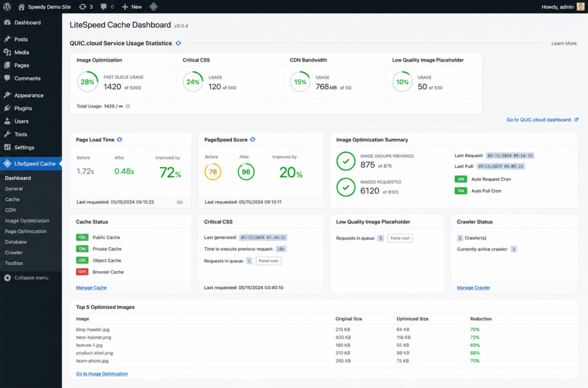
Task: Open Page Optimization submenu item
Action: point(25,231)
